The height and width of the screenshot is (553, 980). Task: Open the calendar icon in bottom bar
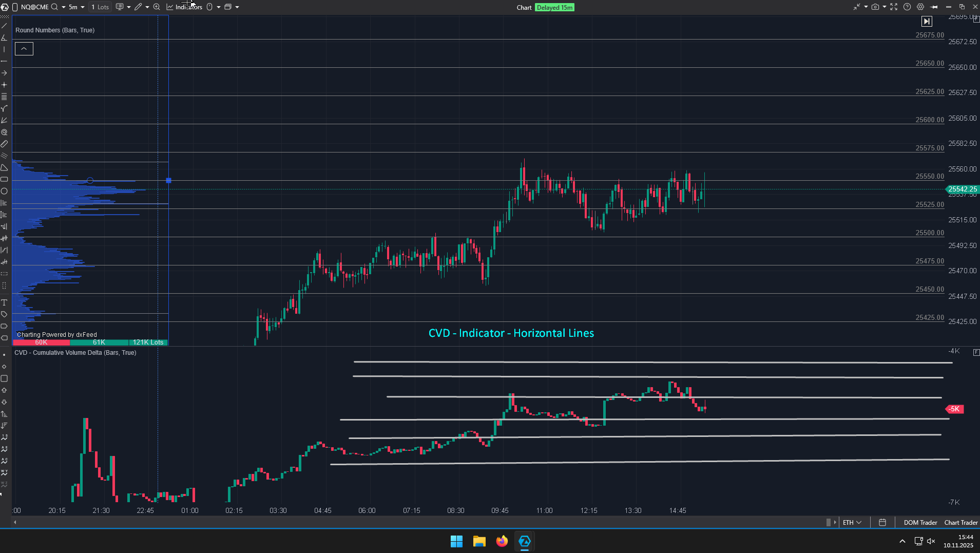point(882,523)
